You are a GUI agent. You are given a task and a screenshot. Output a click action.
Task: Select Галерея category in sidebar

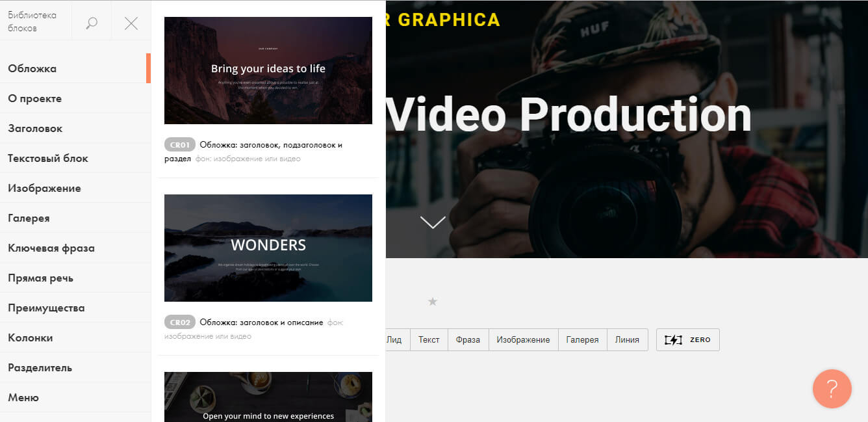(75, 218)
